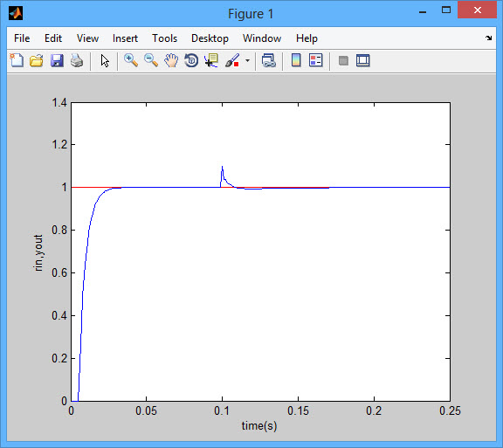The image size is (503, 448).
Task: Open the Tools menu
Action: click(x=164, y=38)
